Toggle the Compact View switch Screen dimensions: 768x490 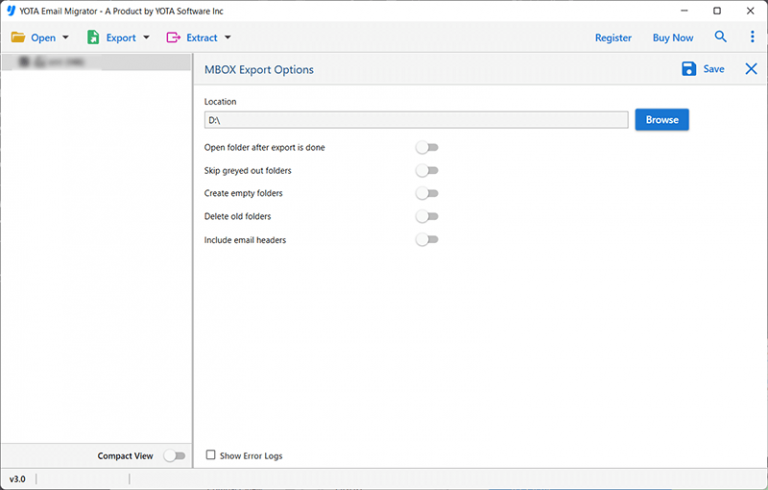click(x=174, y=456)
